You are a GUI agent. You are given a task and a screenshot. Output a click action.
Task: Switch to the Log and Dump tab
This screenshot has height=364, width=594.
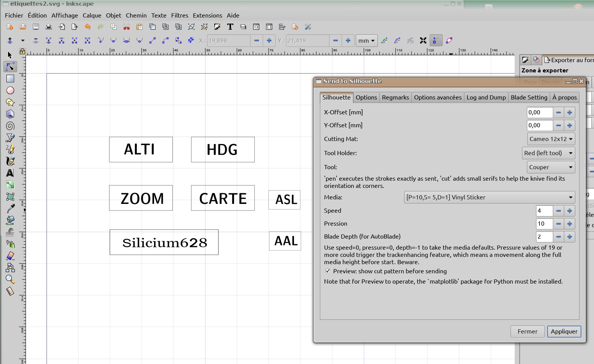[x=486, y=98]
